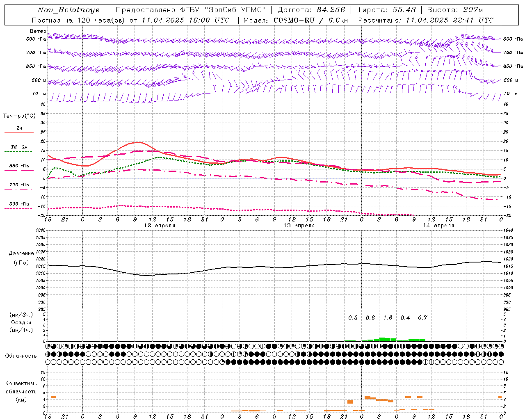525x420 pixels.
Task: Select the 13 апреля date label
Action: coord(299,226)
